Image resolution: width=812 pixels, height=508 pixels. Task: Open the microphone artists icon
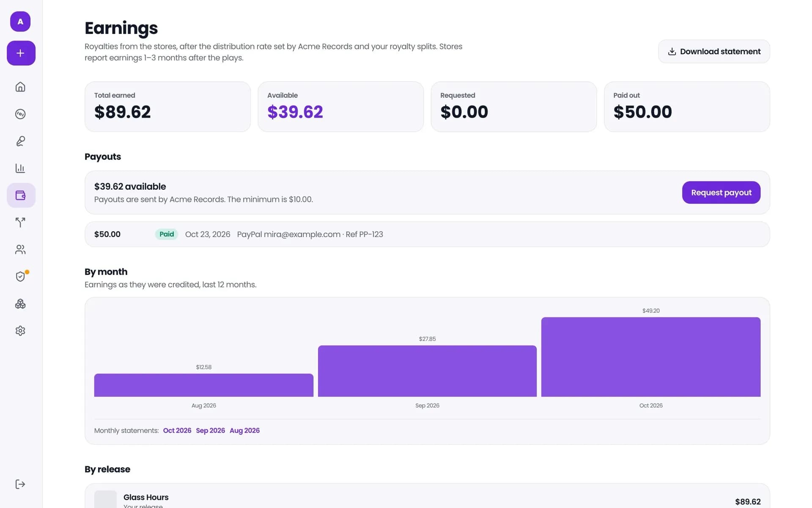coord(20,141)
